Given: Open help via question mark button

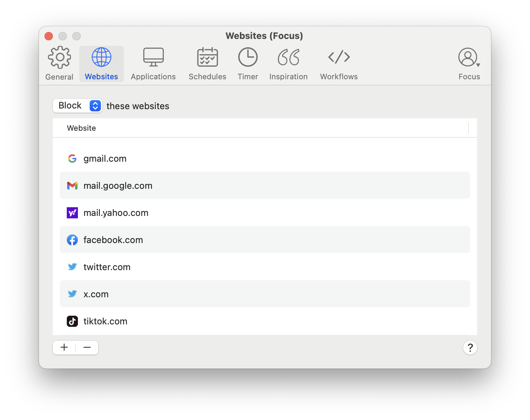Looking at the screenshot, I should point(470,347).
